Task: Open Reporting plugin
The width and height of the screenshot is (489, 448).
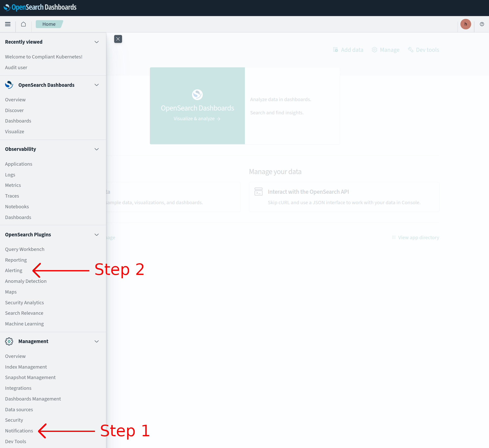Action: coord(16,260)
